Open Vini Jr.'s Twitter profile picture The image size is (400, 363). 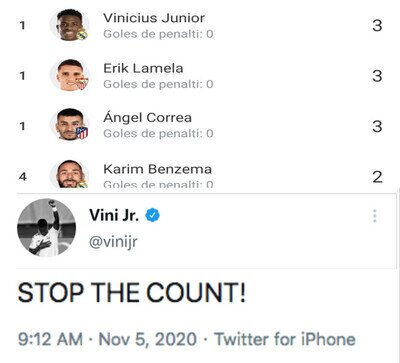click(46, 228)
